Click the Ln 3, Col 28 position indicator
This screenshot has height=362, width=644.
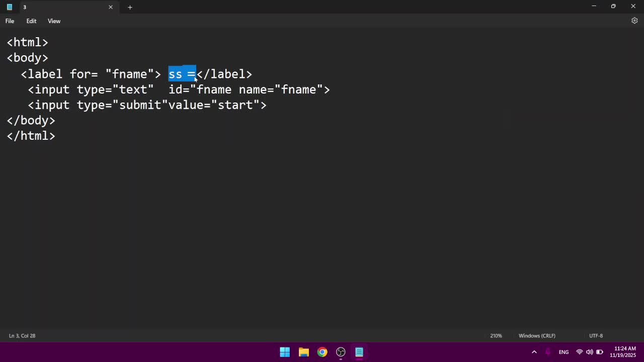(22, 336)
